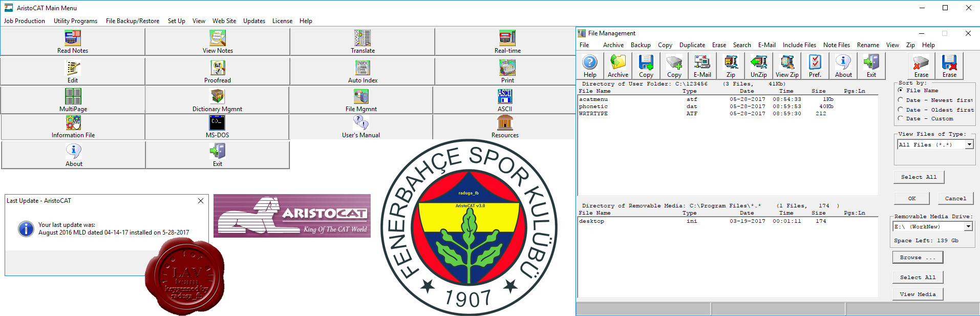Viewport: 980px width, 316px height.
Task: Open Rename menu in File Management
Action: 868,45
